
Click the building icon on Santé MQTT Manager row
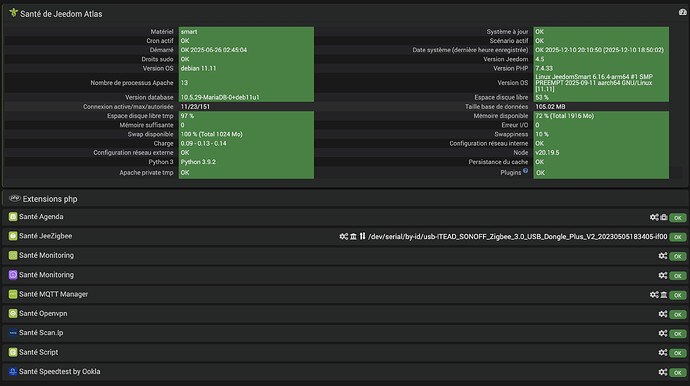click(664, 294)
